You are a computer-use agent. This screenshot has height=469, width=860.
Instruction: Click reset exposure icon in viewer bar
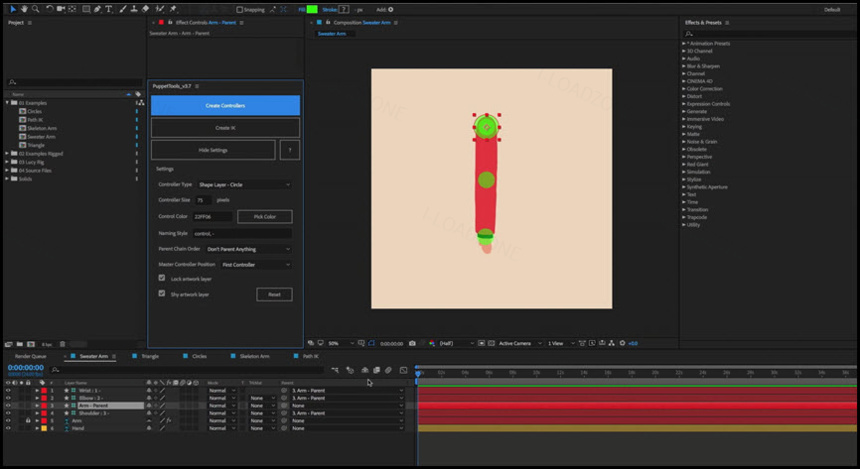point(623,343)
